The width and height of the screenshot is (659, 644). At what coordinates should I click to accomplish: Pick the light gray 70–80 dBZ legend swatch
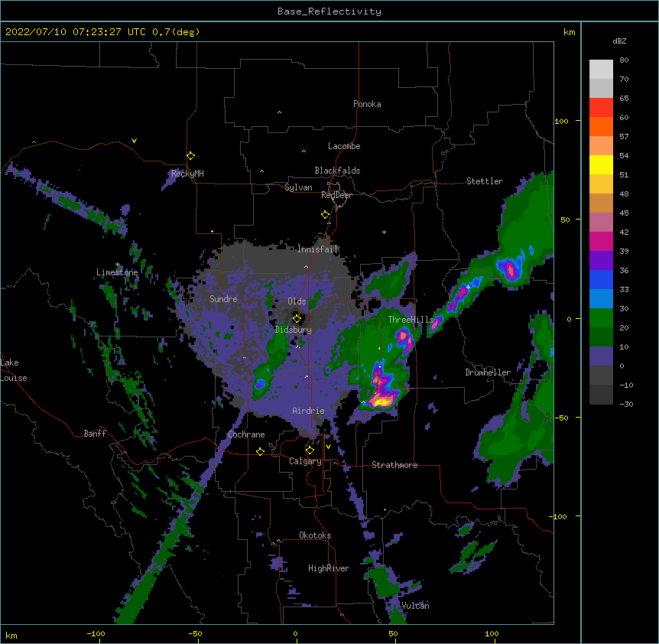tap(601, 70)
